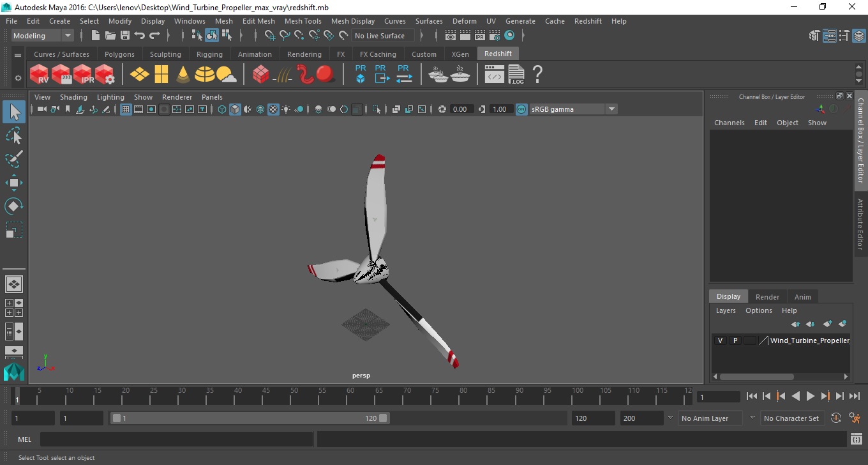Click the Redshift log file icon

516,75
